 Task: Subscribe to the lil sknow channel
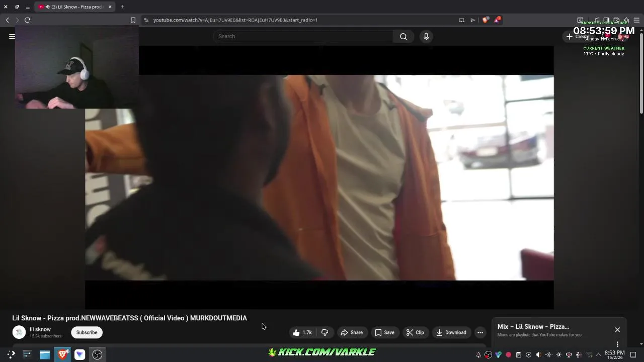tap(87, 332)
